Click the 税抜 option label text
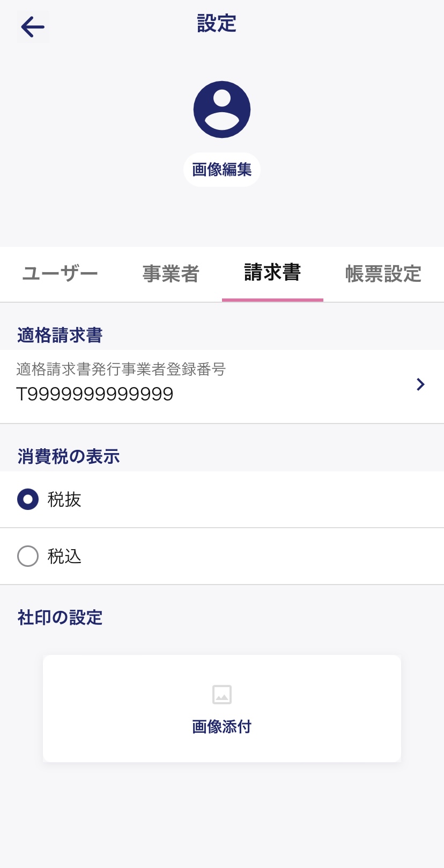 64,499
